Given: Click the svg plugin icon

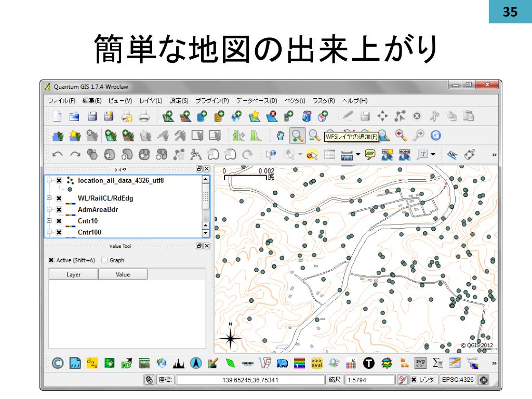Looking at the screenshot, I should (x=420, y=363).
